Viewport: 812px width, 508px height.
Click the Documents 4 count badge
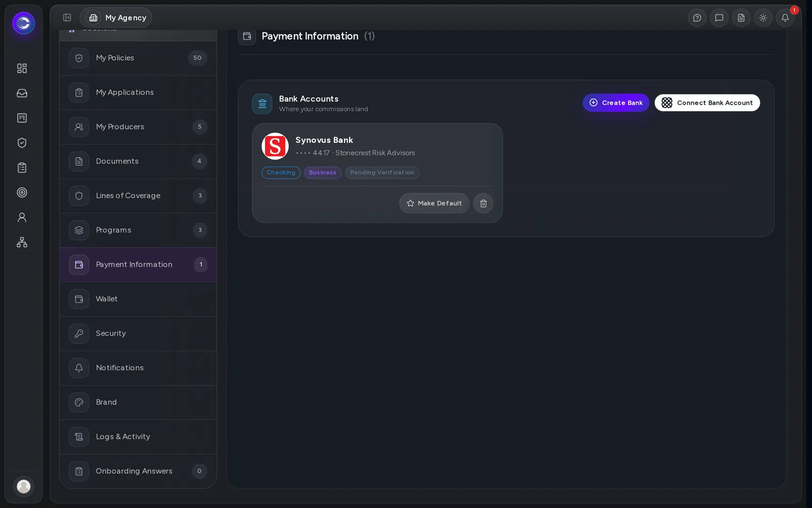pos(199,161)
